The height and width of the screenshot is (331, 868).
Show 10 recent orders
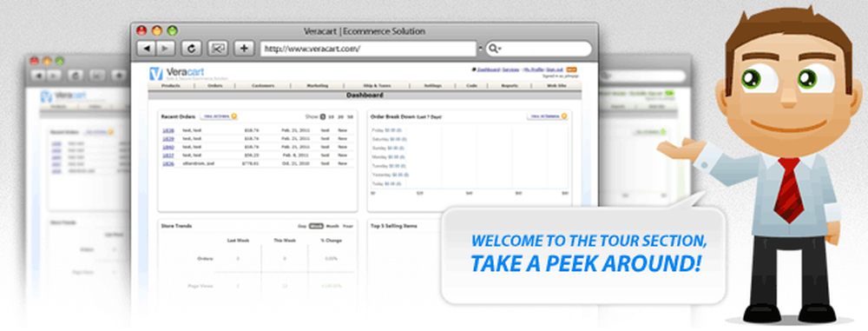coord(331,117)
